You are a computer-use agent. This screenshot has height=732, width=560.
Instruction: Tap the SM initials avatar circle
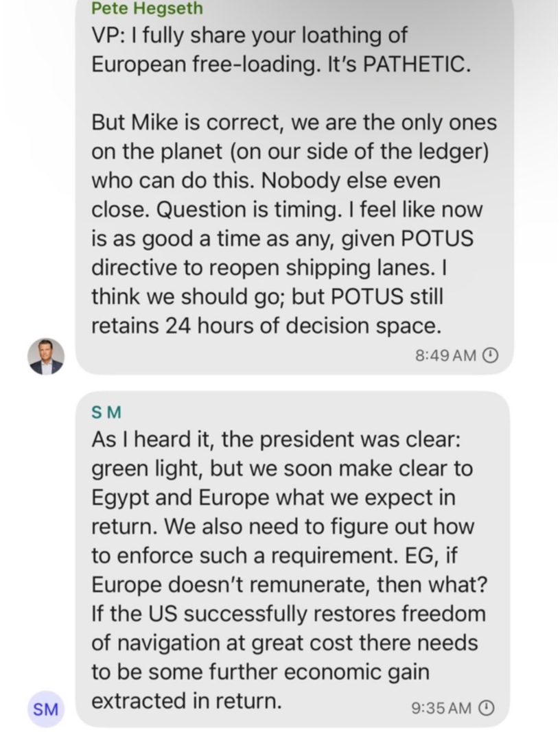tap(45, 709)
